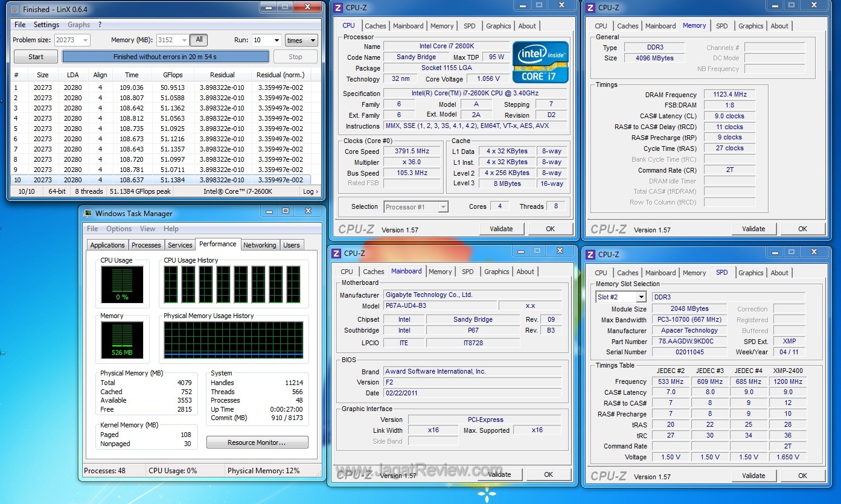Open the Networking tab in Task Manager

point(260,245)
